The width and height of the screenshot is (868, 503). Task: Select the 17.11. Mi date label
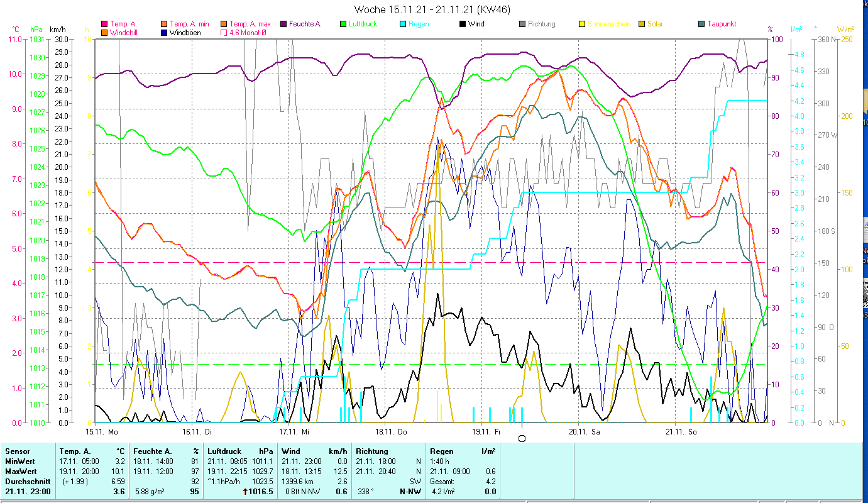295,431
